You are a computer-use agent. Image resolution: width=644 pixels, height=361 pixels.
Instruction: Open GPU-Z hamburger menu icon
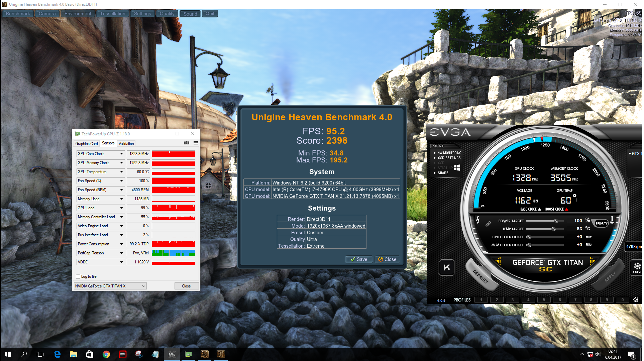click(x=196, y=143)
